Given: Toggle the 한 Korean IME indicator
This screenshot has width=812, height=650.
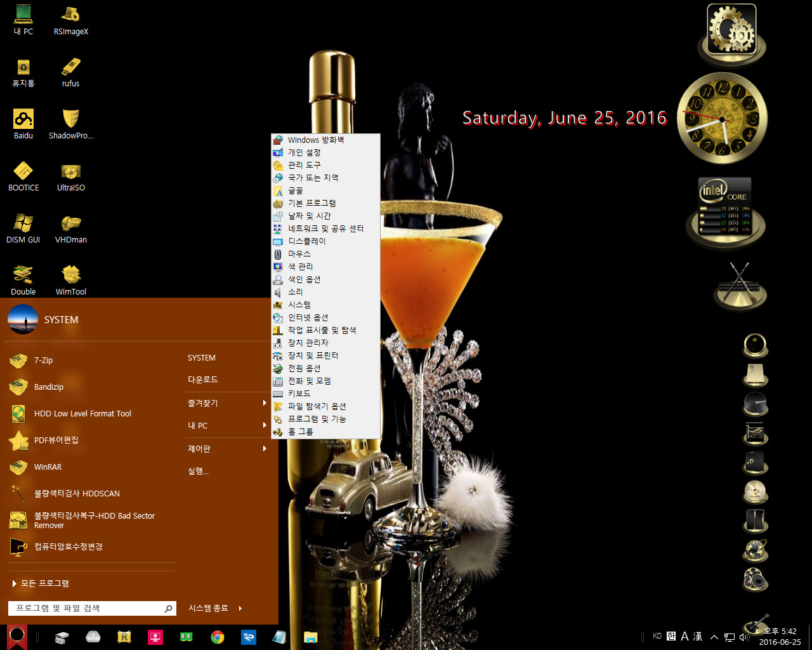Looking at the screenshot, I should click(671, 636).
